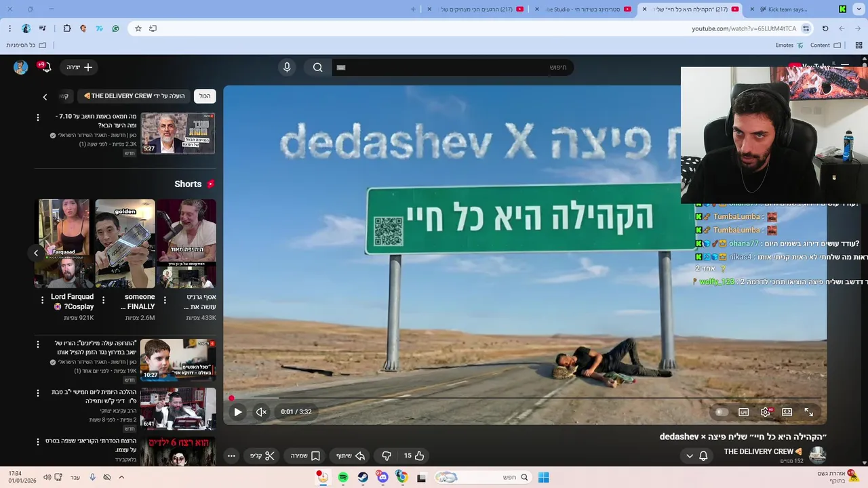
Task: Open the Content bookmarks folder
Action: 825,45
